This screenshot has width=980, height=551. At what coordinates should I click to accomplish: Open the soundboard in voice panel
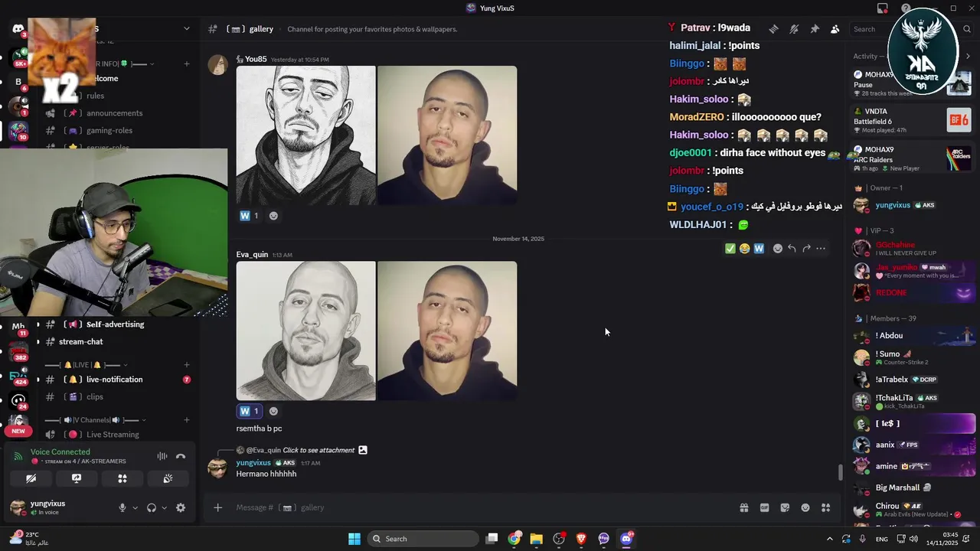[x=168, y=478]
